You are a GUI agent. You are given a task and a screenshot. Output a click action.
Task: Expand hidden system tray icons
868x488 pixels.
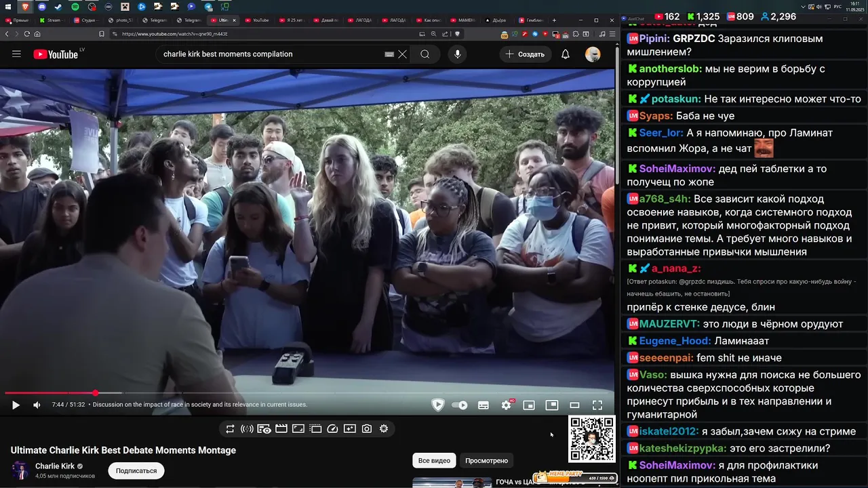(804, 6)
